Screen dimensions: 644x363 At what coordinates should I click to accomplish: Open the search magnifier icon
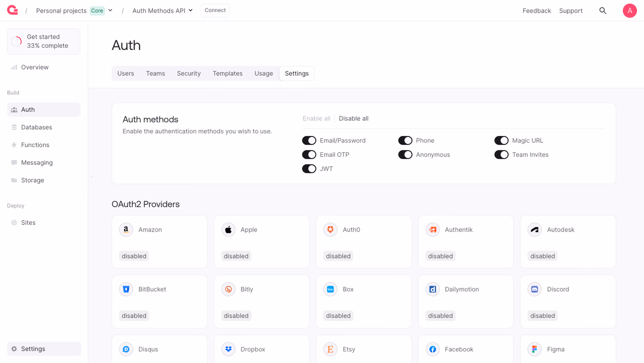point(603,11)
